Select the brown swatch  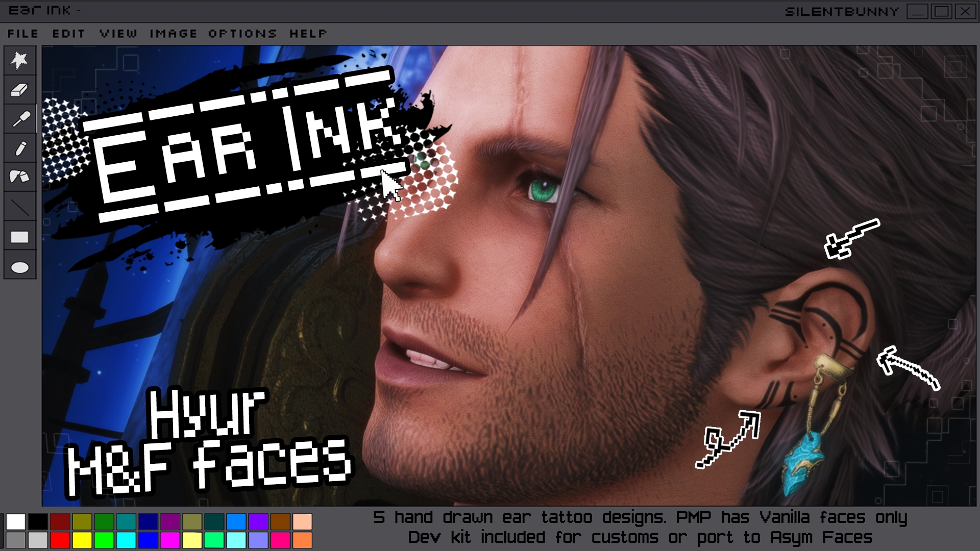pyautogui.click(x=280, y=522)
